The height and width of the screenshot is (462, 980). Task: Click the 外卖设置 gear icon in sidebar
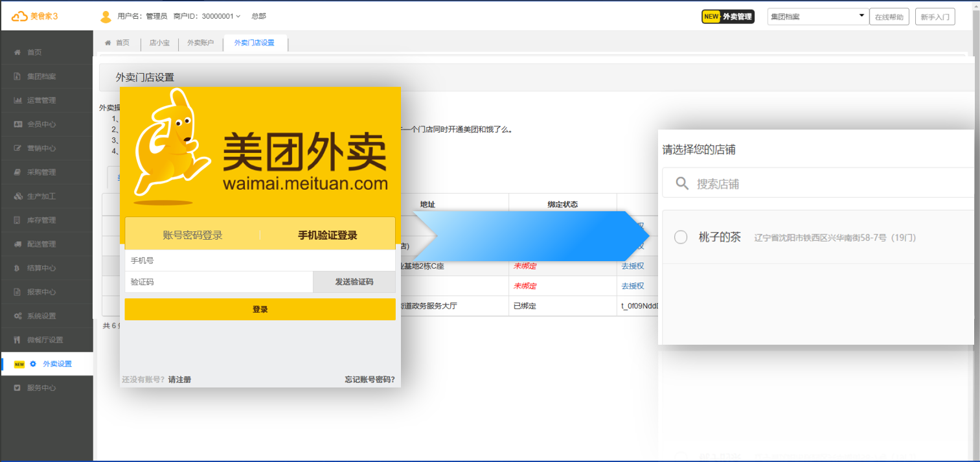click(x=33, y=364)
